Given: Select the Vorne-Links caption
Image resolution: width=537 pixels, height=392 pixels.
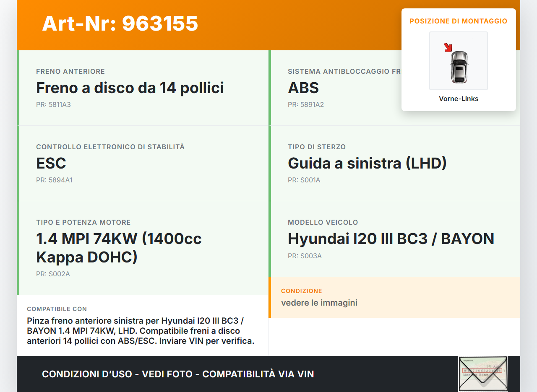Looking at the screenshot, I should point(459,99).
